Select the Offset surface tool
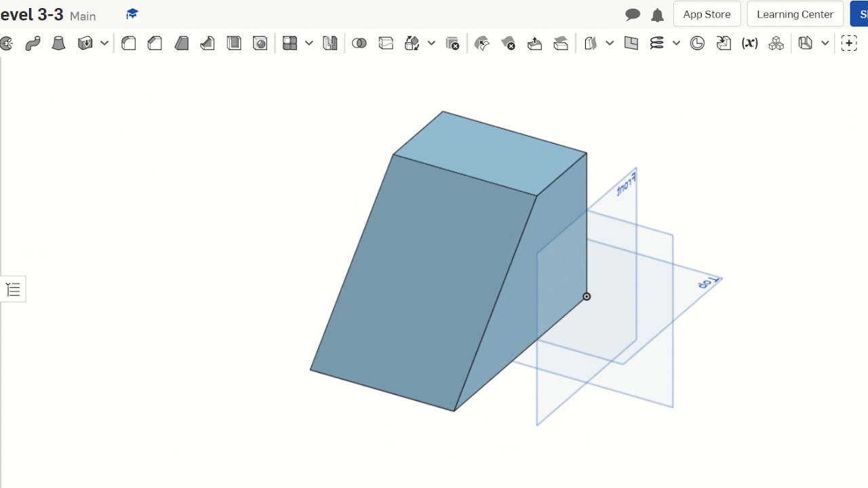Image resolution: width=868 pixels, height=488 pixels. [x=591, y=43]
